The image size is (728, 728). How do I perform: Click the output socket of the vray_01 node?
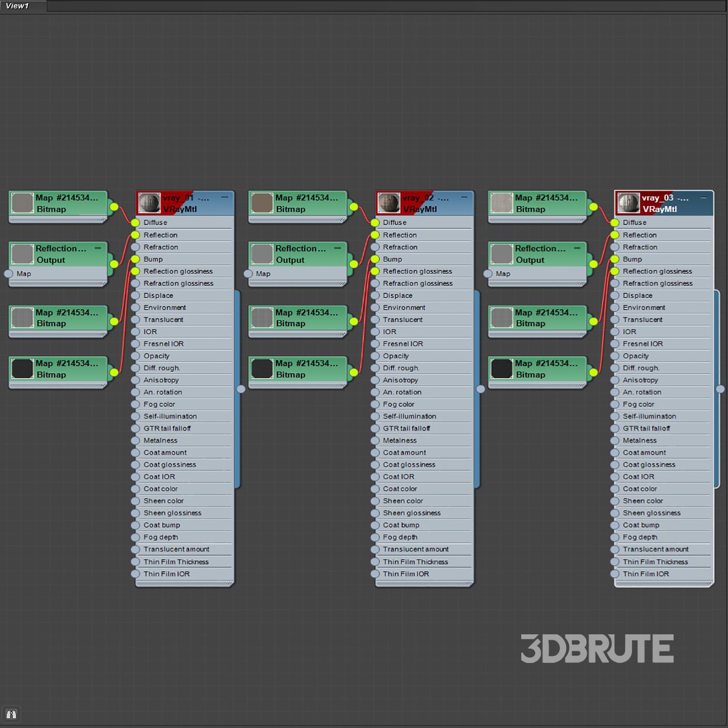241,389
